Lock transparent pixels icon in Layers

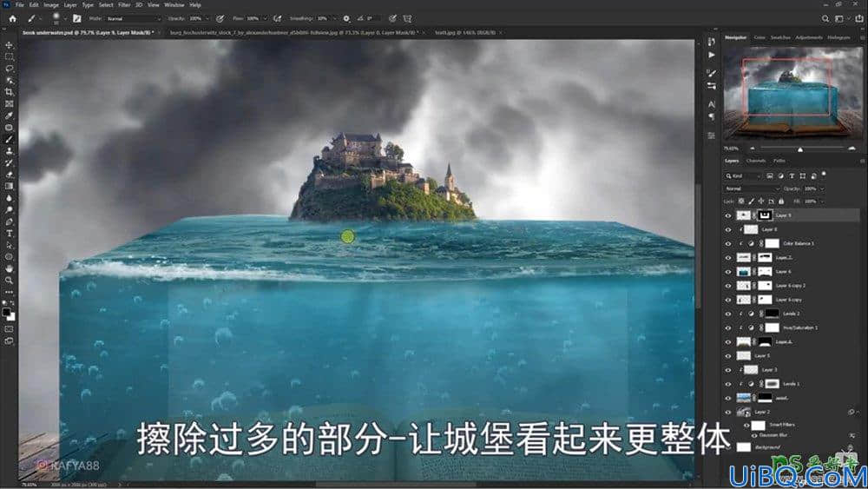(741, 201)
